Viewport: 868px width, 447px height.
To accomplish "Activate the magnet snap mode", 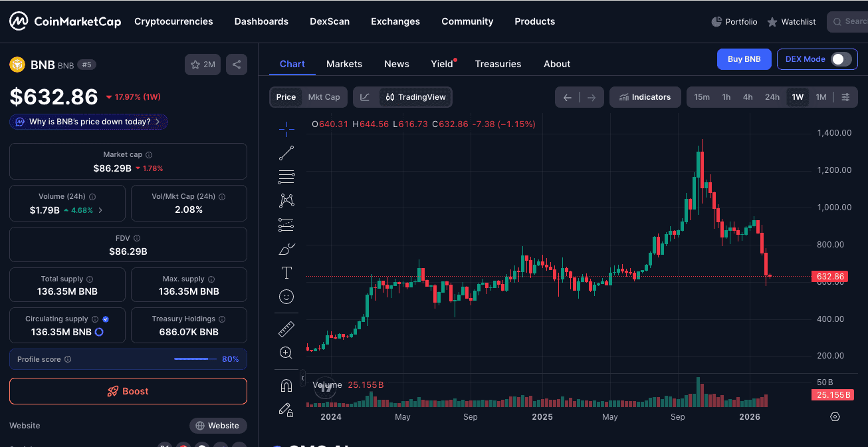I will (286, 386).
